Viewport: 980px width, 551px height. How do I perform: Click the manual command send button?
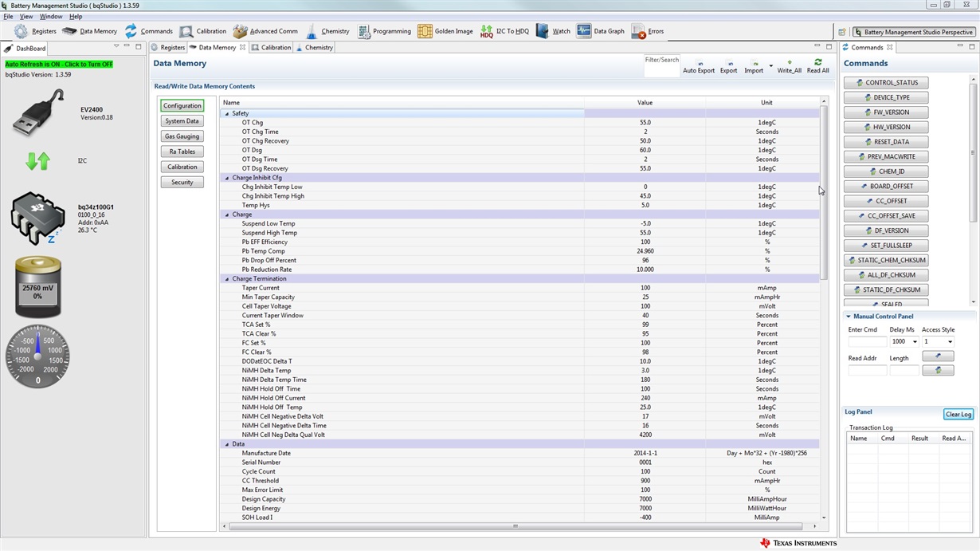938,356
